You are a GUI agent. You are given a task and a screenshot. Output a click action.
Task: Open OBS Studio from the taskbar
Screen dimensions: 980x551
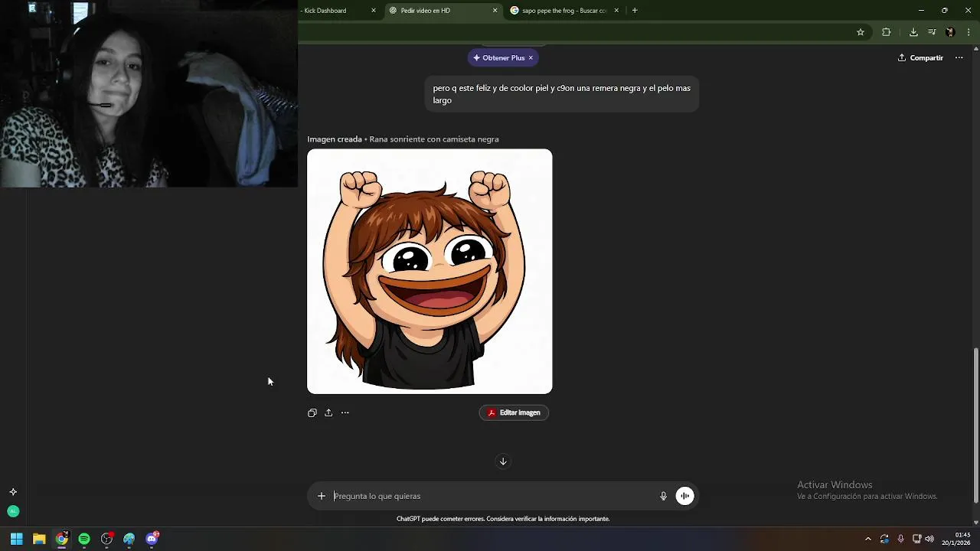coord(106,539)
